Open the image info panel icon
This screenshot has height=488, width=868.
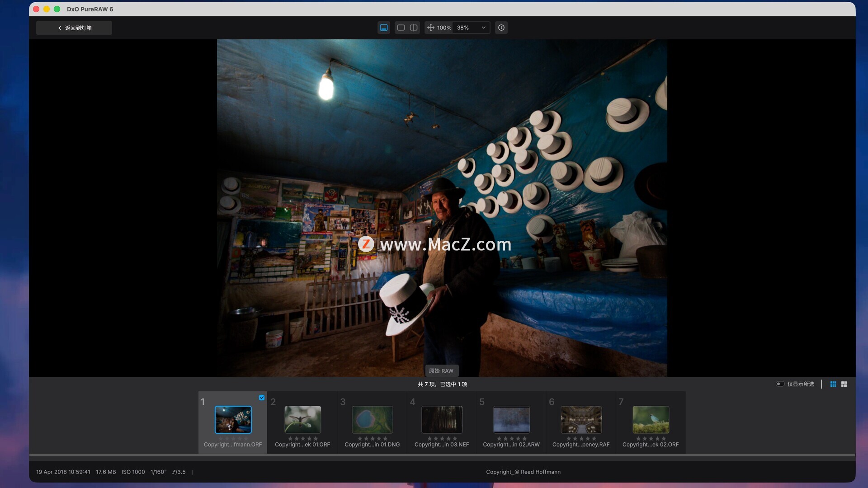point(501,28)
